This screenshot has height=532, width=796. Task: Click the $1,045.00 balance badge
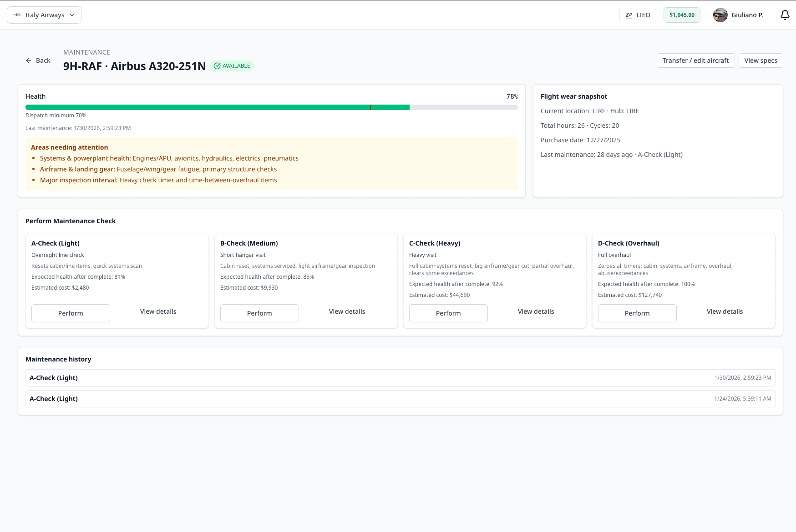pos(681,15)
